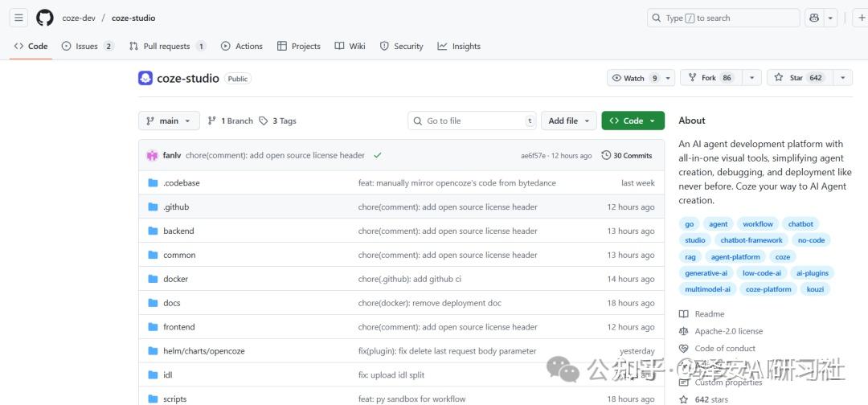Switch to the Issues tab

point(88,46)
